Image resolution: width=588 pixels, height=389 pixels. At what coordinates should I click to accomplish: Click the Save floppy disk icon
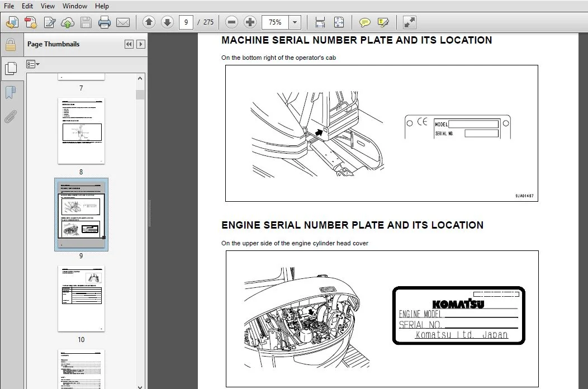click(86, 22)
